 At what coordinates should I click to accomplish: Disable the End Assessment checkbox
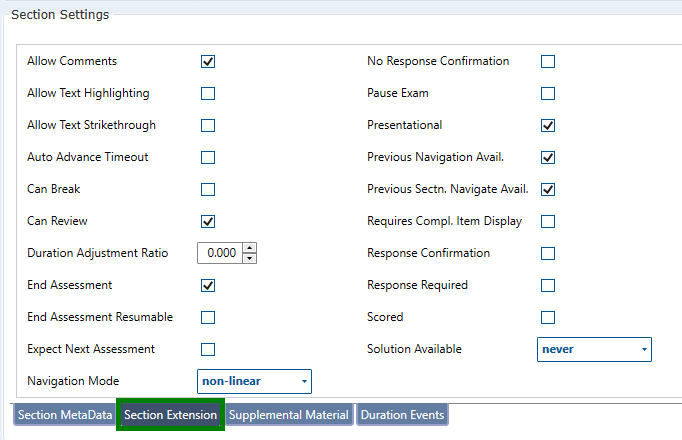pos(208,285)
